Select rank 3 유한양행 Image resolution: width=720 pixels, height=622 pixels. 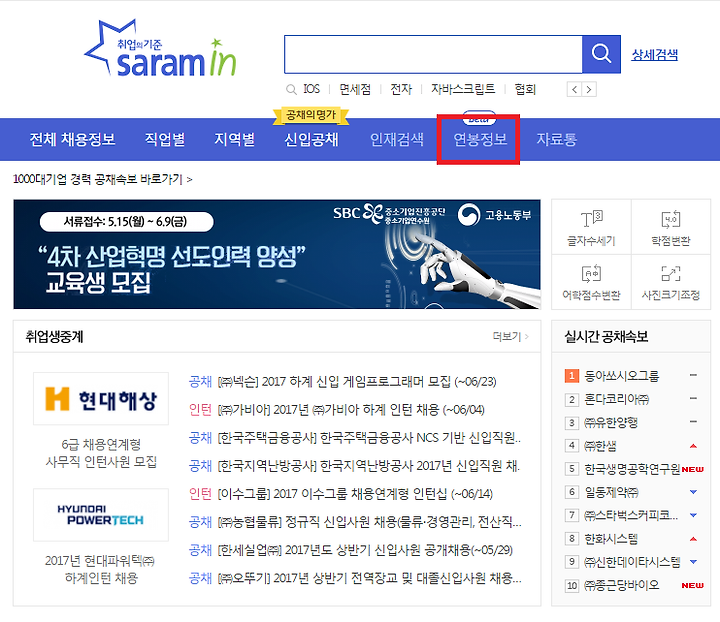[611, 422]
